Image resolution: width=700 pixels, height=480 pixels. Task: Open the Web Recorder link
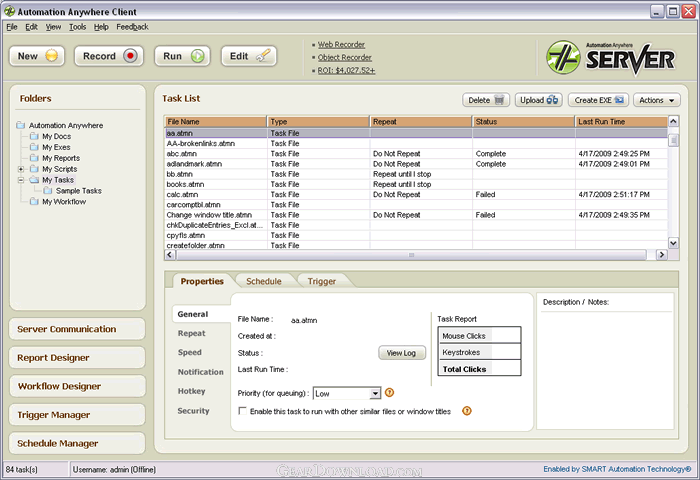[341, 45]
